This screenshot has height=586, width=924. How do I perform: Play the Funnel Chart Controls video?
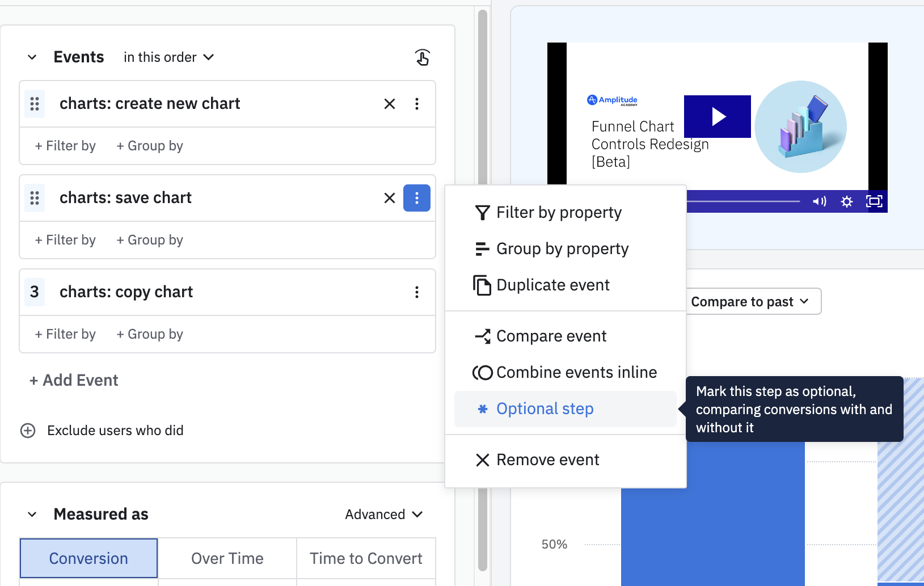[x=717, y=116]
